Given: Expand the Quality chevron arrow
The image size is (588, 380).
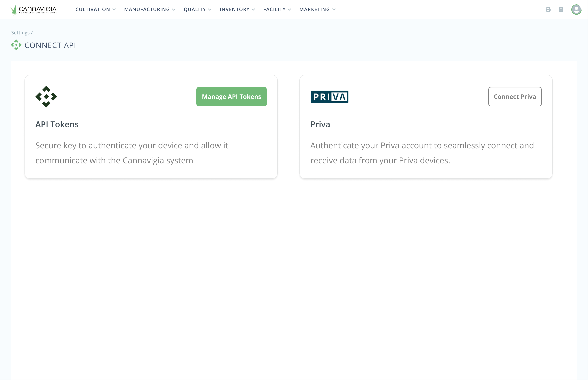Looking at the screenshot, I should click(210, 10).
